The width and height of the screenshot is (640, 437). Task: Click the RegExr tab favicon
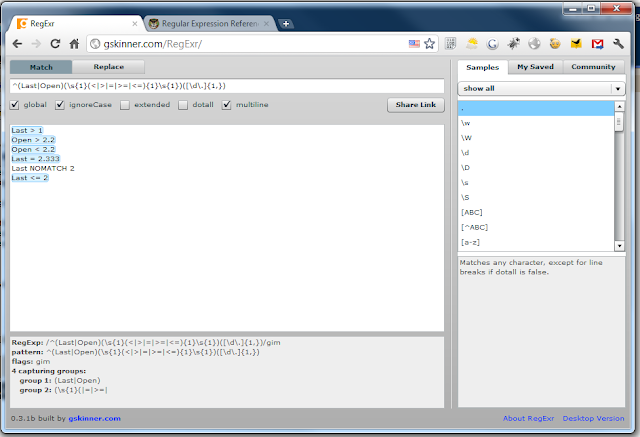[x=22, y=24]
